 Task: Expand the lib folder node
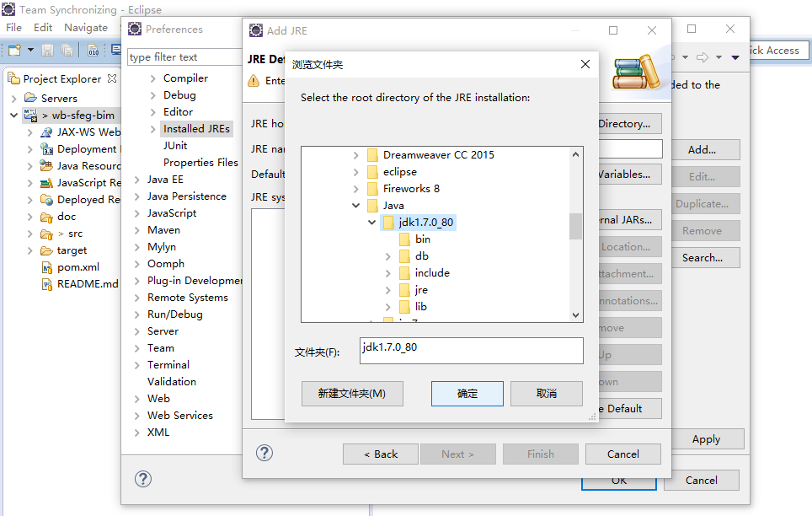click(387, 307)
